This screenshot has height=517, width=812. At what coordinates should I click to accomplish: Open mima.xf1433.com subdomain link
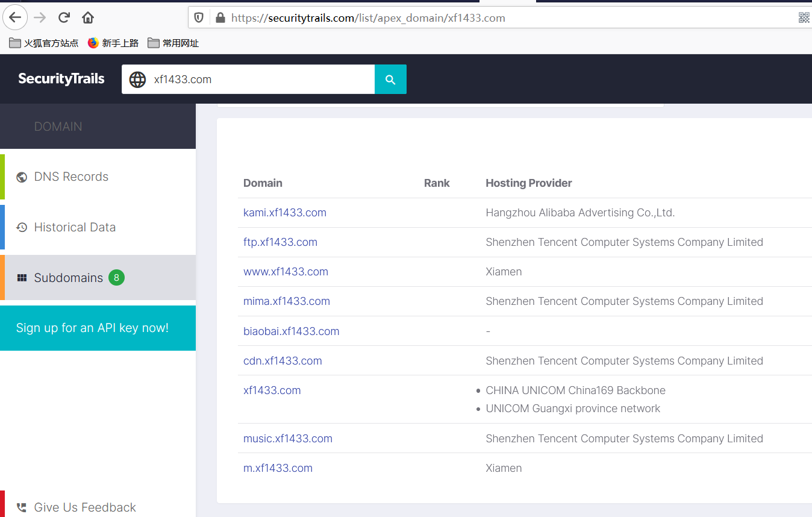coord(287,301)
